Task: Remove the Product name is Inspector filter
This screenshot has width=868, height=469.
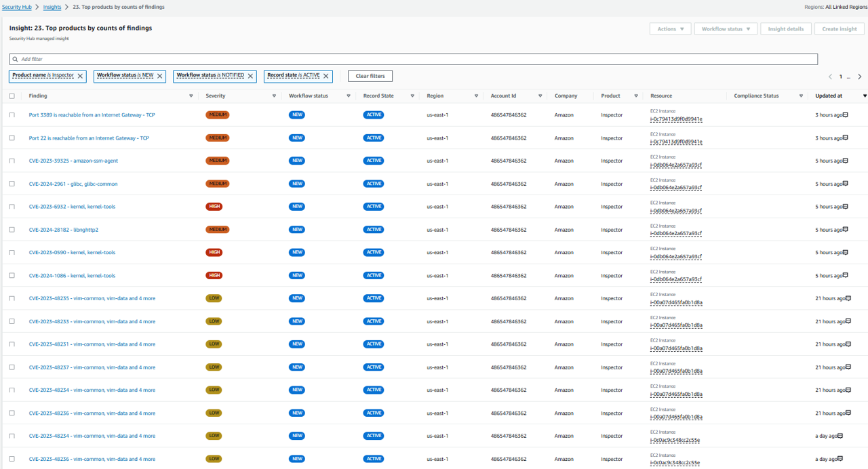Action: pyautogui.click(x=80, y=76)
